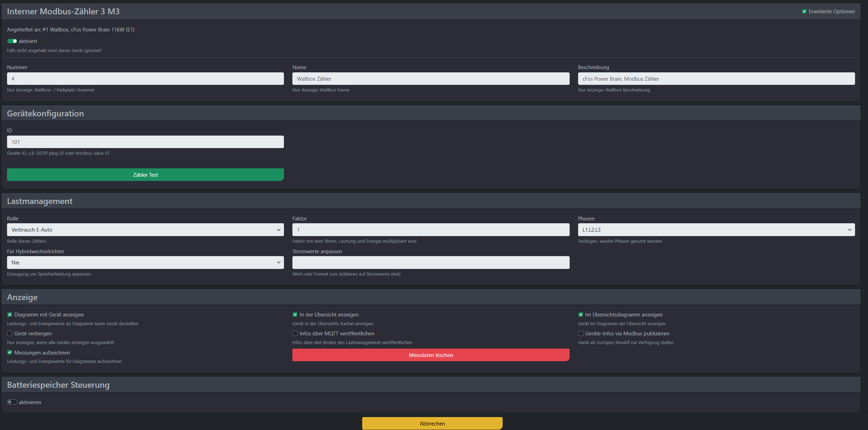Check the Gerät verbergen checkbox

(x=10, y=334)
